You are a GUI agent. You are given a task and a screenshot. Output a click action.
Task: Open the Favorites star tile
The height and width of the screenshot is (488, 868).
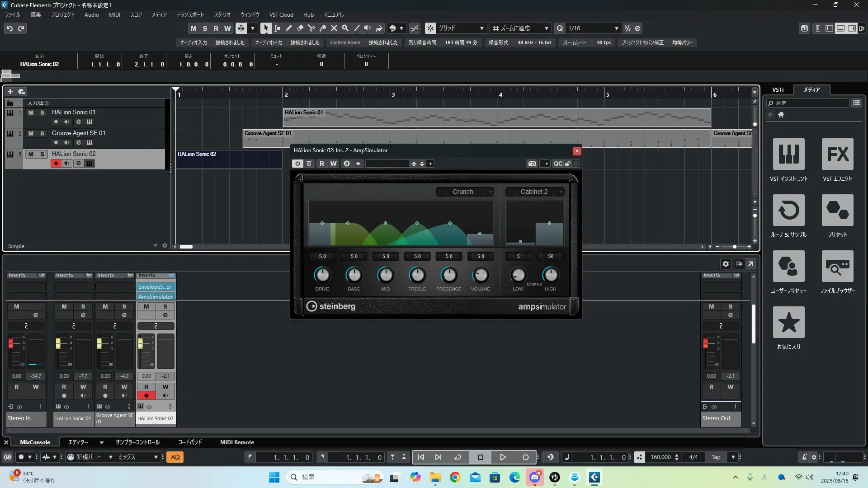click(x=788, y=323)
